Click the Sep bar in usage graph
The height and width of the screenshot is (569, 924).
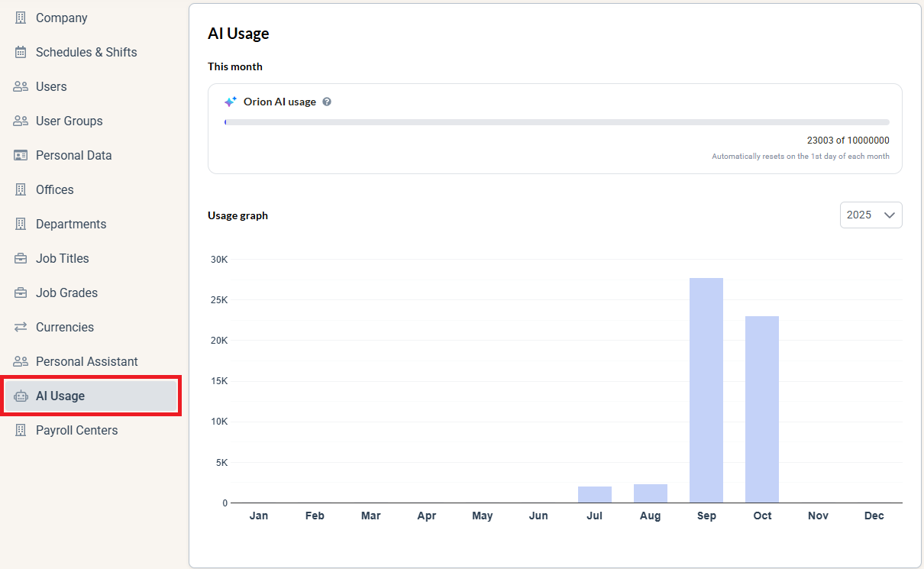tap(706, 390)
